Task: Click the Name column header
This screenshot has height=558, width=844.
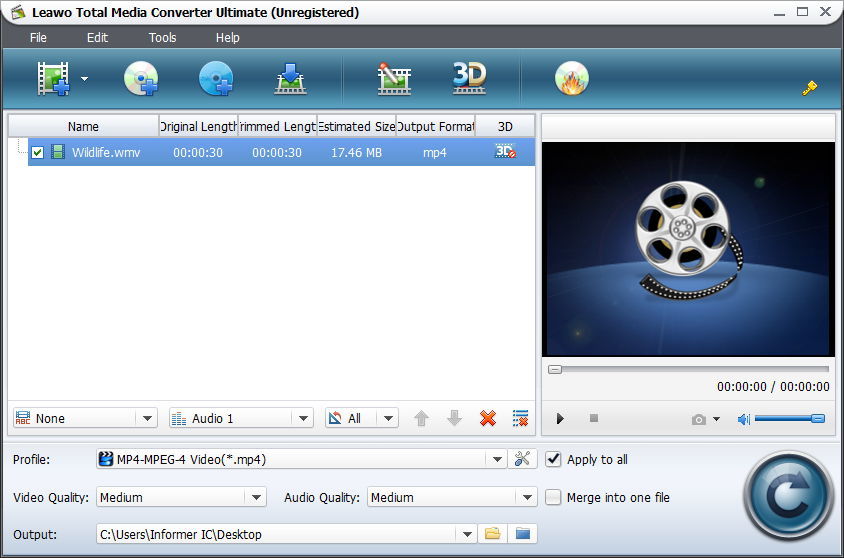Action: click(83, 126)
